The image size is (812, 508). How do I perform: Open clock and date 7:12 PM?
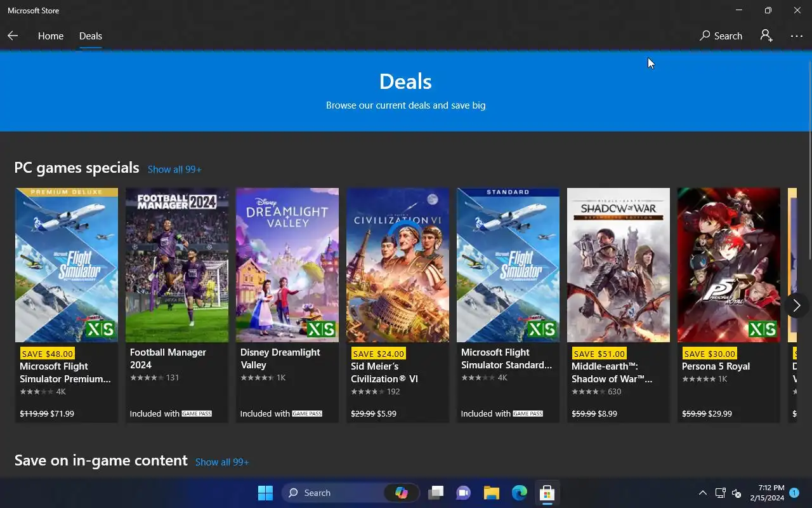point(767,493)
